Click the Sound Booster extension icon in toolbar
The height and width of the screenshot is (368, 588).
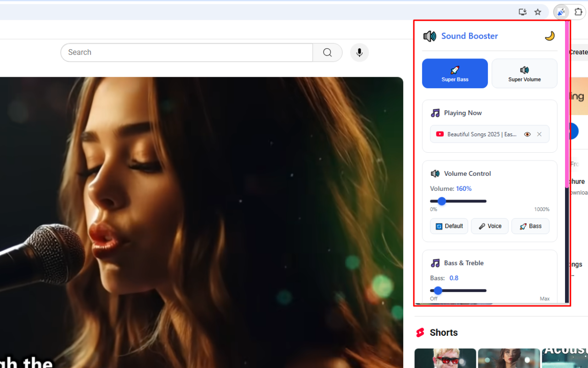(561, 12)
